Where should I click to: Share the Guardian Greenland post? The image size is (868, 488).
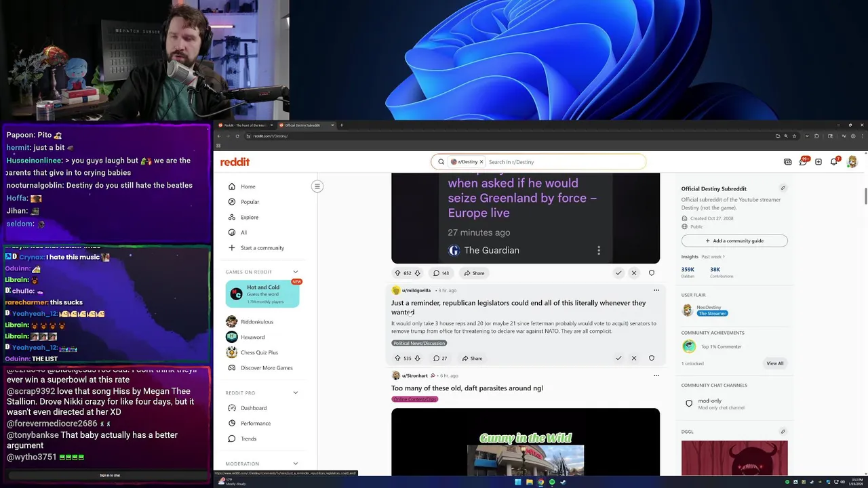pyautogui.click(x=474, y=273)
